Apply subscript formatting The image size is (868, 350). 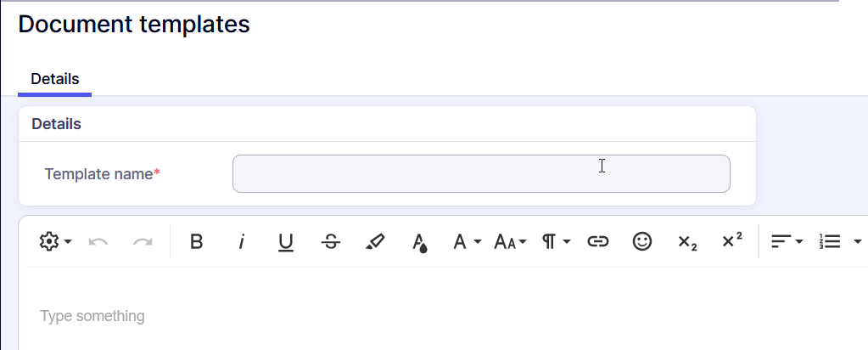(687, 242)
